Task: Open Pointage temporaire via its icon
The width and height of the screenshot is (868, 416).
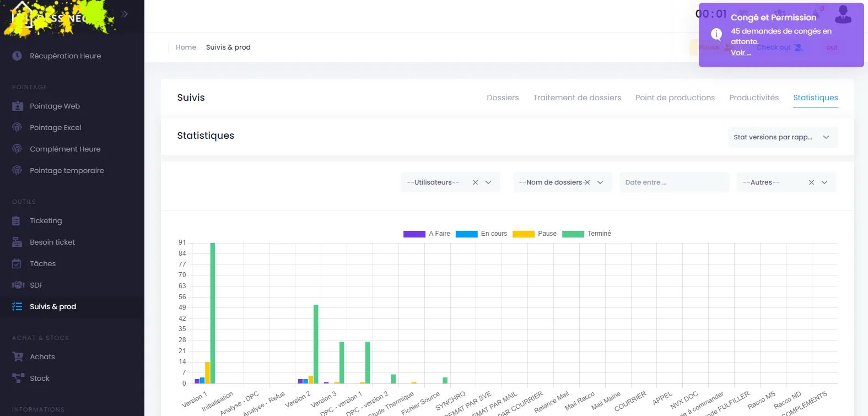Action: [x=17, y=170]
